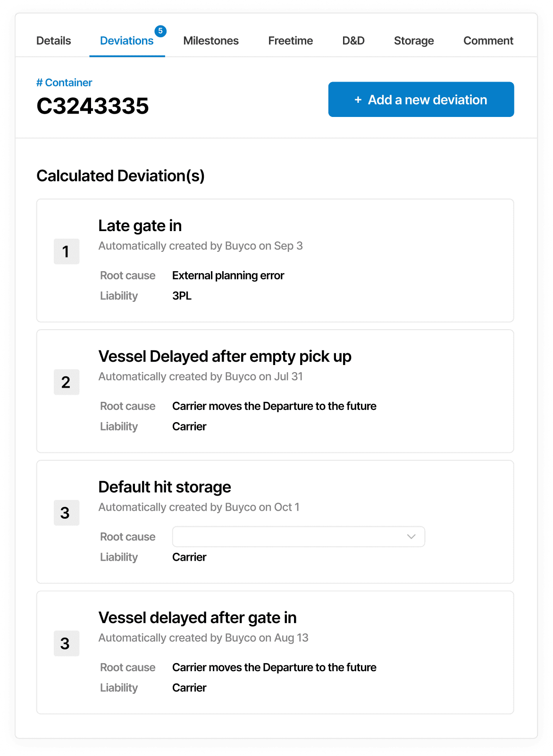
Task: Click the Vessel delayed after gate in badge
Action: 67,643
